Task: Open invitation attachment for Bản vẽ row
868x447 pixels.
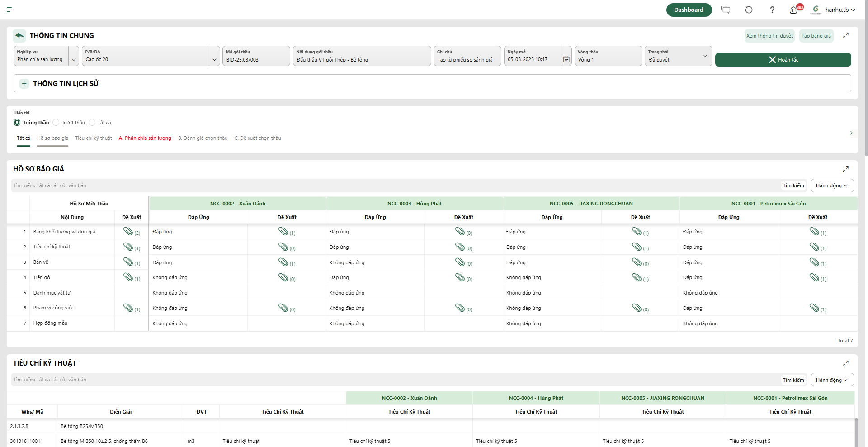Action: tap(128, 262)
